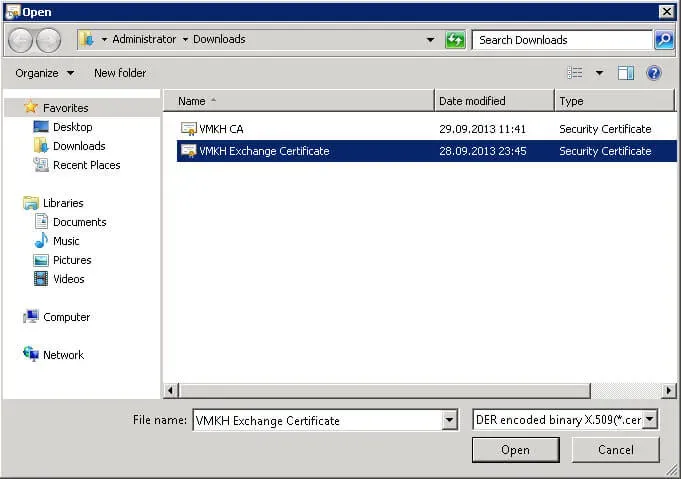Close the Open dialog with X
681x479 pixels.
(666, 12)
